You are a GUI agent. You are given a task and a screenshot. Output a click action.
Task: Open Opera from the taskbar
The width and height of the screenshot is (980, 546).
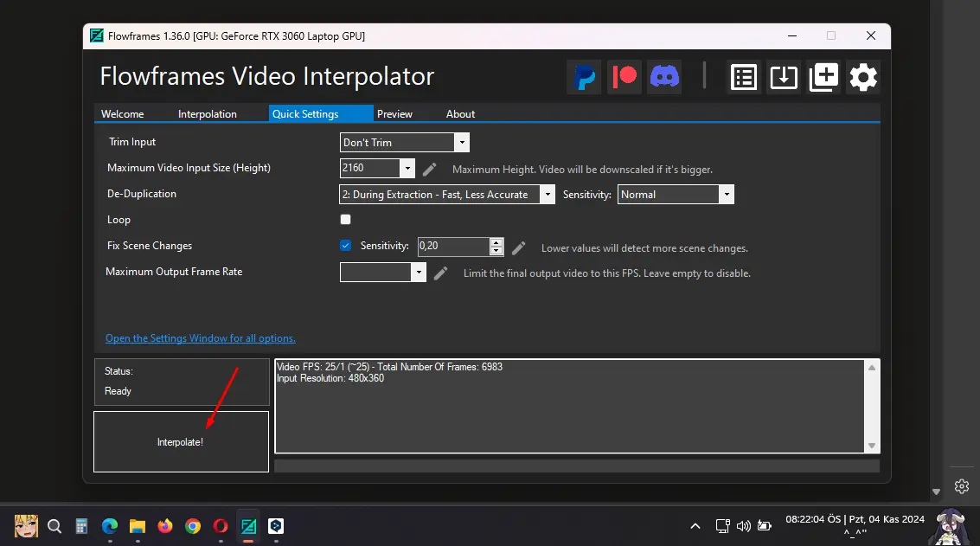pos(221,526)
